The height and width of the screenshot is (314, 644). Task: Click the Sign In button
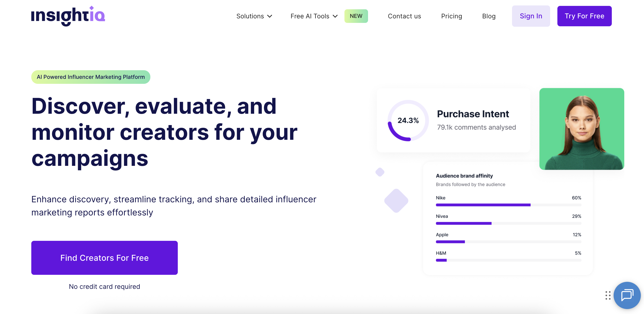530,16
